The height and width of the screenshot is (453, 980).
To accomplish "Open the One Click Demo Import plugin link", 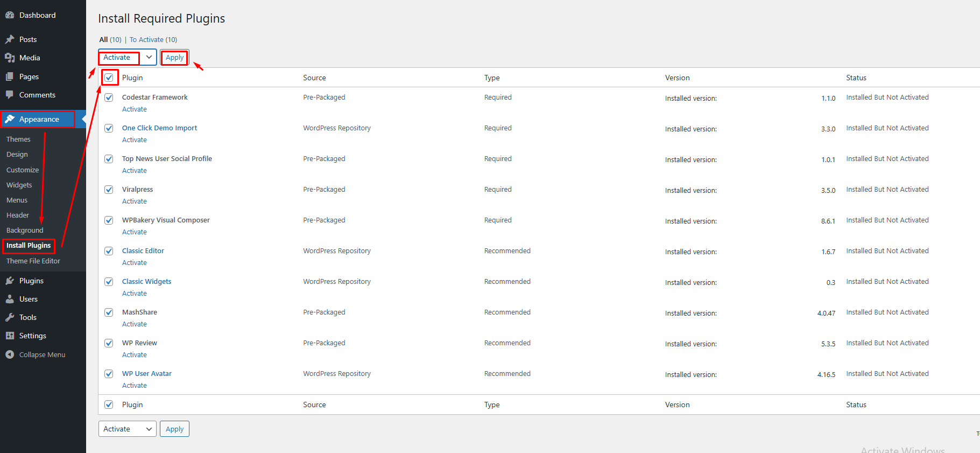I will pyautogui.click(x=159, y=128).
